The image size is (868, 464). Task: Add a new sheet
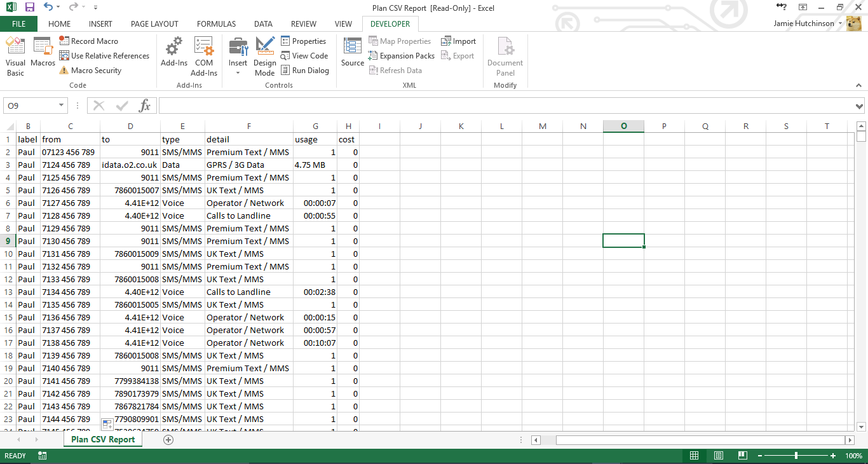(168, 439)
